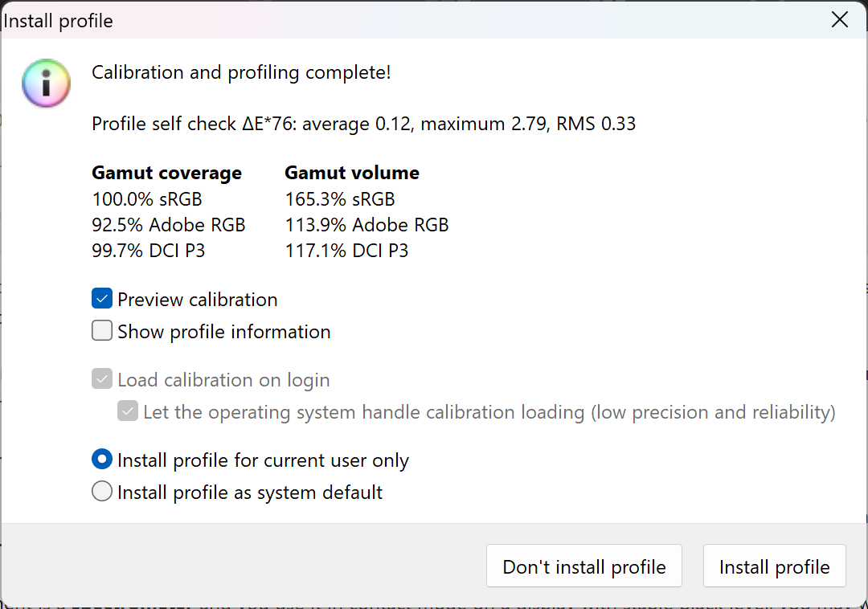The width and height of the screenshot is (868, 609).
Task: Click the 165.3% sRGB volume value
Action: pos(340,199)
